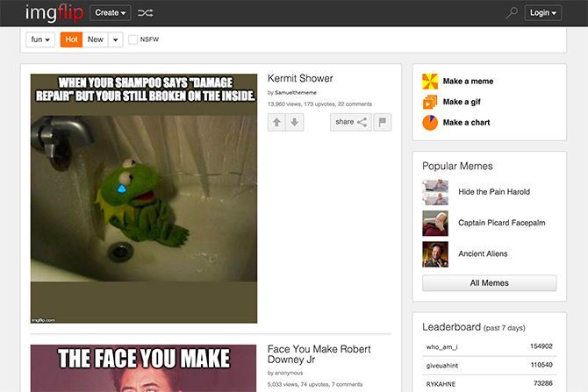Image resolution: width=588 pixels, height=392 pixels.
Task: Expand the fun stream dropdown
Action: [40, 39]
